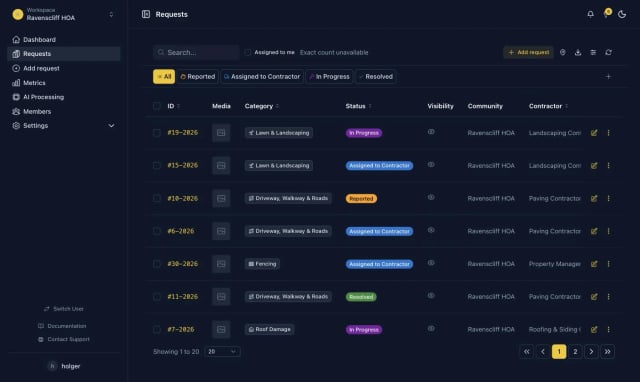Open the holger user profile
The image size is (640, 382).
click(x=64, y=366)
